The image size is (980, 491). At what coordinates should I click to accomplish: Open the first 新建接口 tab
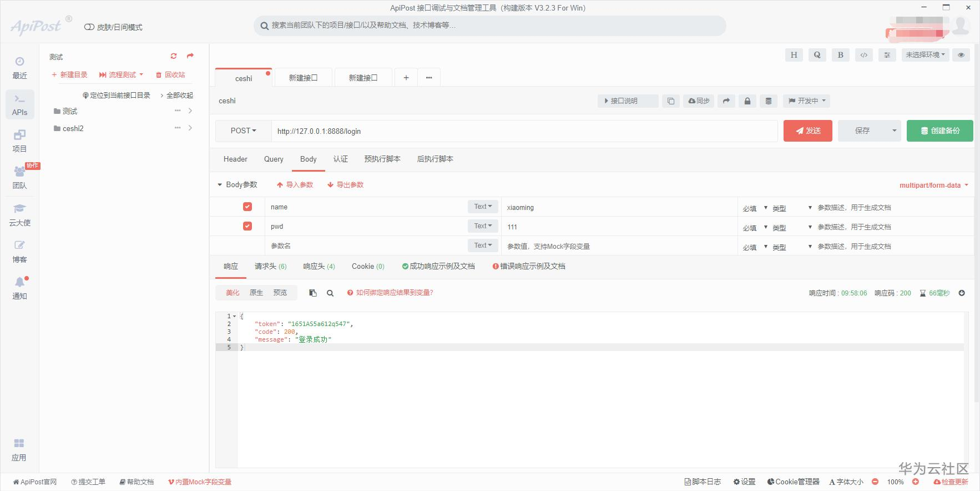click(x=303, y=78)
